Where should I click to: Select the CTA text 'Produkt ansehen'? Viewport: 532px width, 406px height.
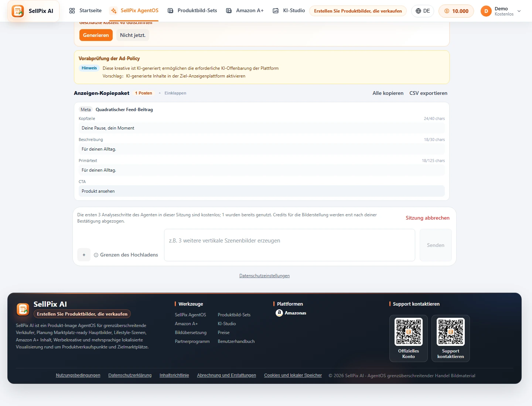click(x=98, y=191)
